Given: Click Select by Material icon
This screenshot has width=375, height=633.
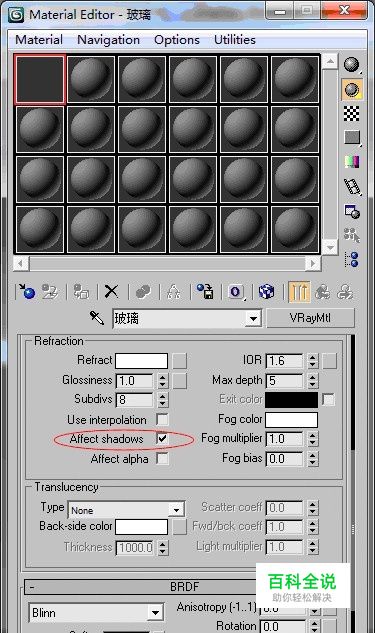Looking at the screenshot, I should coord(352,235).
